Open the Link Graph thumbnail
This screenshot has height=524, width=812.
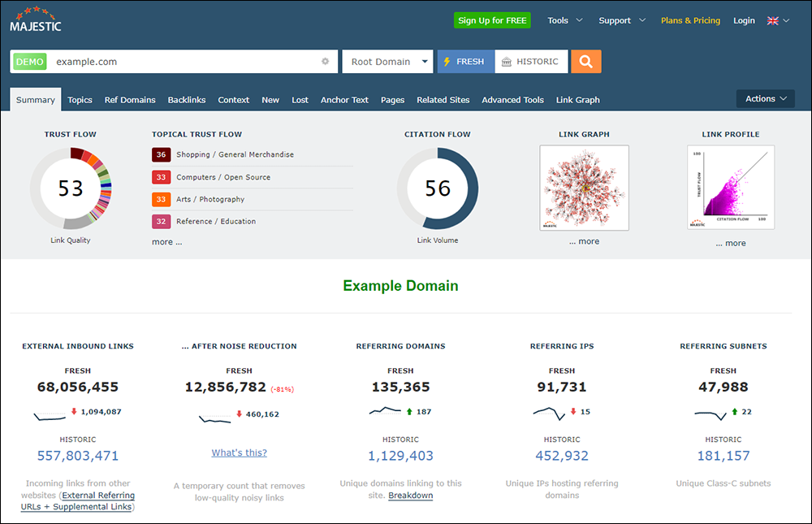584,188
